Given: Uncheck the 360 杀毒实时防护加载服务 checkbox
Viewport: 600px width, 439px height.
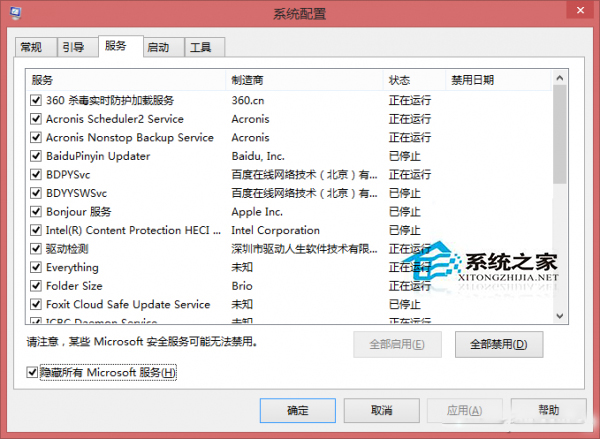Looking at the screenshot, I should pyautogui.click(x=36, y=100).
